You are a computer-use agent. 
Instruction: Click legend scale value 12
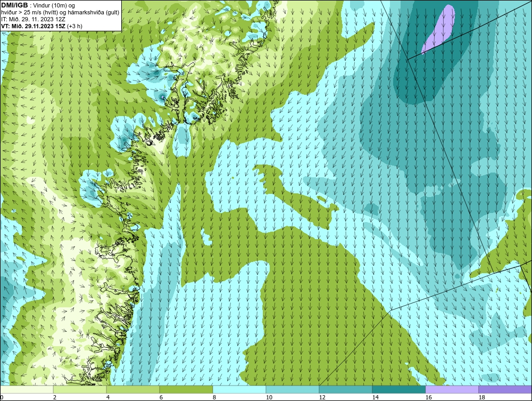[x=322, y=397]
